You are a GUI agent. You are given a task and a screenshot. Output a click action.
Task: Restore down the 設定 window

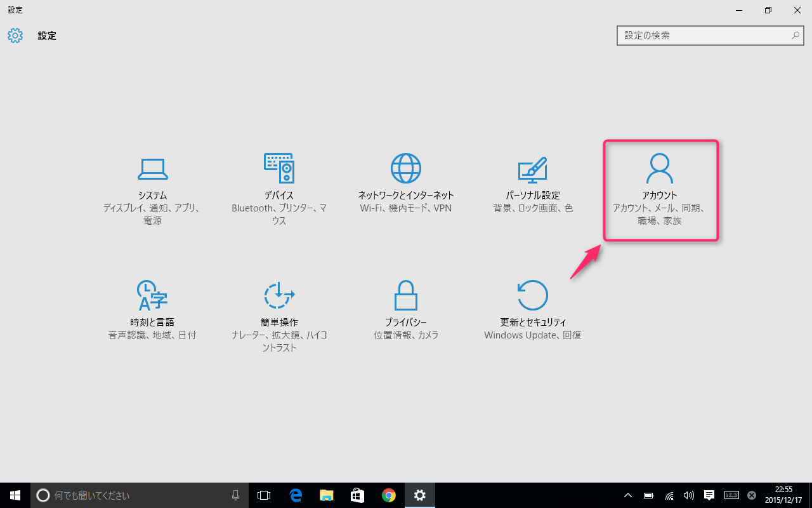tap(768, 10)
